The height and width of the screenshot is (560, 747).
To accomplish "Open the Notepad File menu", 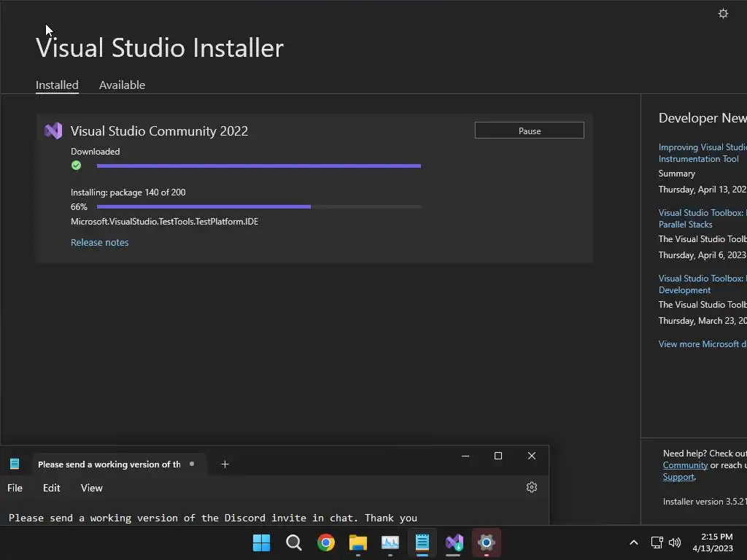I will coord(15,488).
